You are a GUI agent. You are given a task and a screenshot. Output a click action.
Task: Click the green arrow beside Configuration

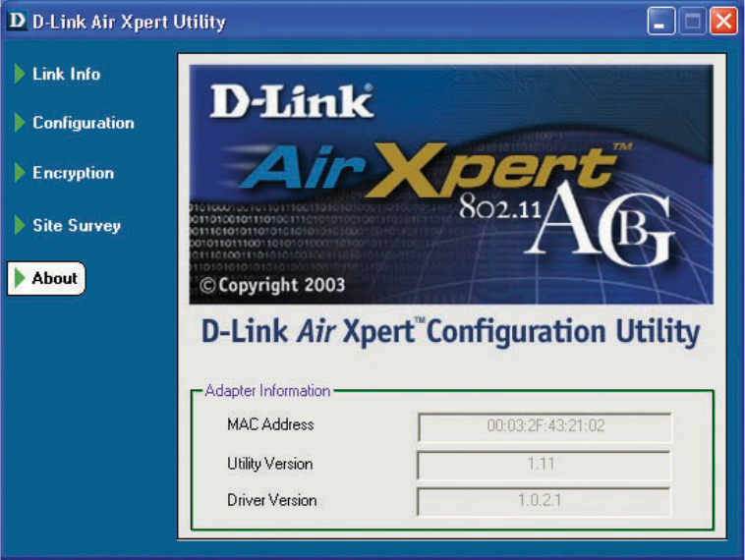point(20,123)
